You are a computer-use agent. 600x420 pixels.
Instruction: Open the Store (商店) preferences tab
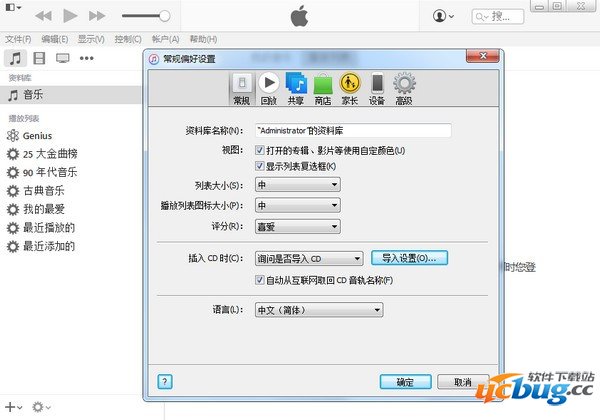click(x=323, y=89)
